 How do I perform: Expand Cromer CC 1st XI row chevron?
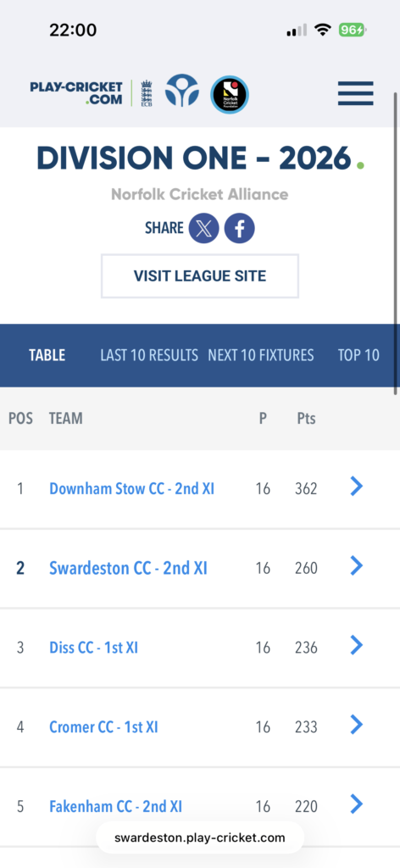pos(357,724)
